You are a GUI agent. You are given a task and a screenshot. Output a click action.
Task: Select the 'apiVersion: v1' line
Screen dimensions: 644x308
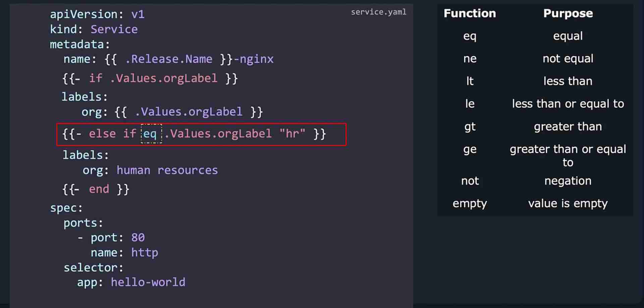[x=97, y=14]
